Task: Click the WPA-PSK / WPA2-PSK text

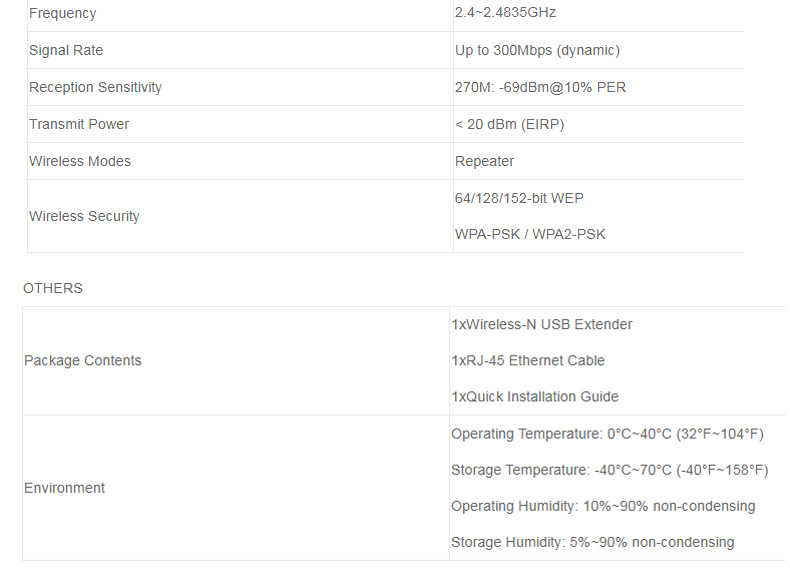Action: 530,234
